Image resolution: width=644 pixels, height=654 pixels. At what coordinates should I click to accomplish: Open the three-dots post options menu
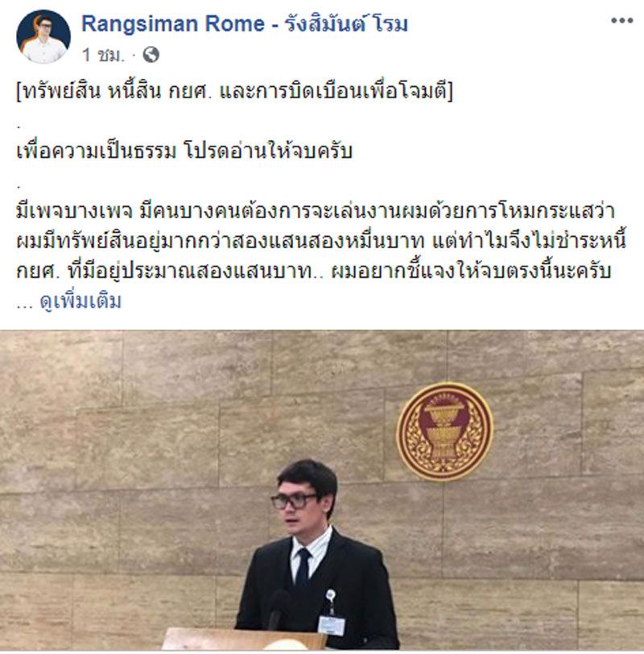tap(622, 20)
